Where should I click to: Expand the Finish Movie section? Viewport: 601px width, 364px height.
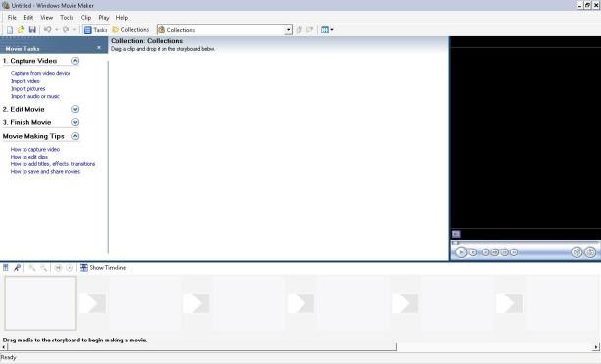(75, 122)
